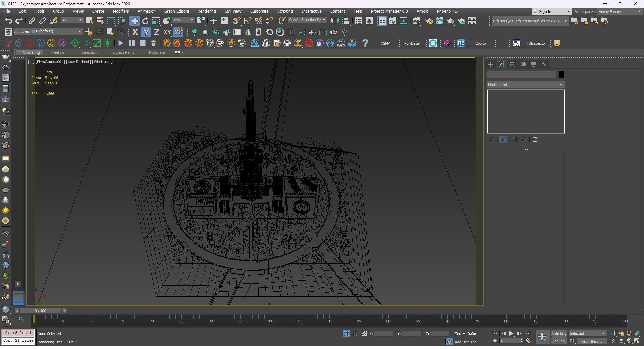Viewport: 644px width, 349px height.
Task: Open the Mirror tool
Action: pos(334,21)
